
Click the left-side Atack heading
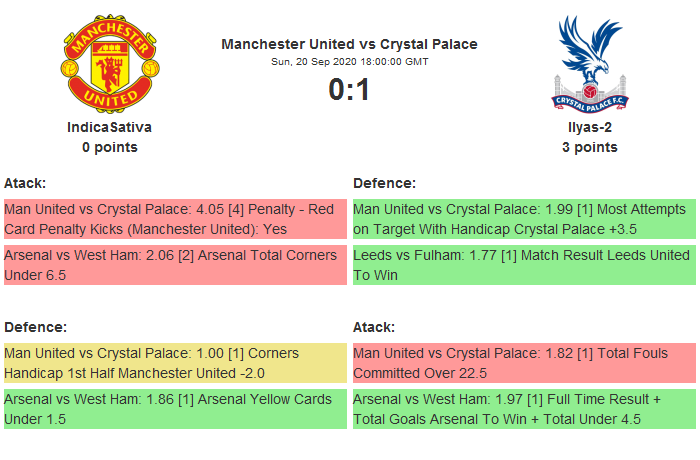pyautogui.click(x=25, y=183)
